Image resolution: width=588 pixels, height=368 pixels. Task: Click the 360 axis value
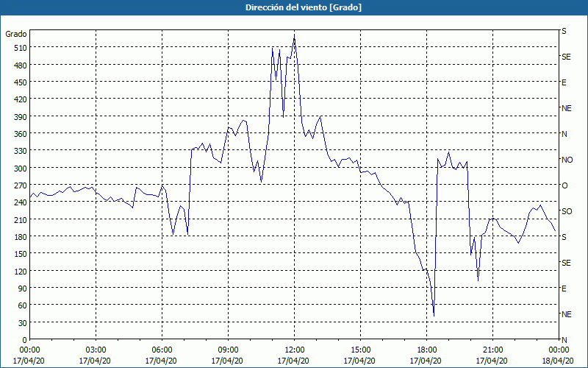coord(21,134)
